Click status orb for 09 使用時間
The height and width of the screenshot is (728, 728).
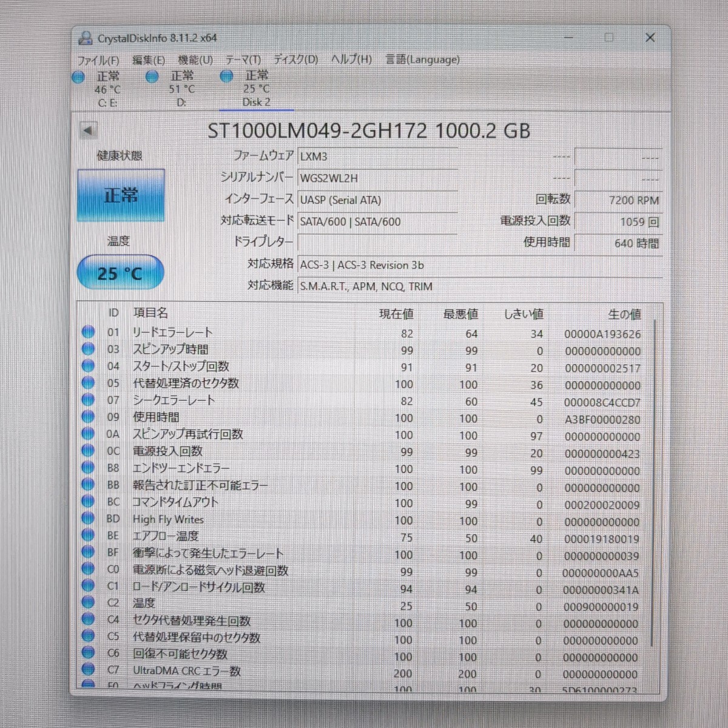coord(88,417)
